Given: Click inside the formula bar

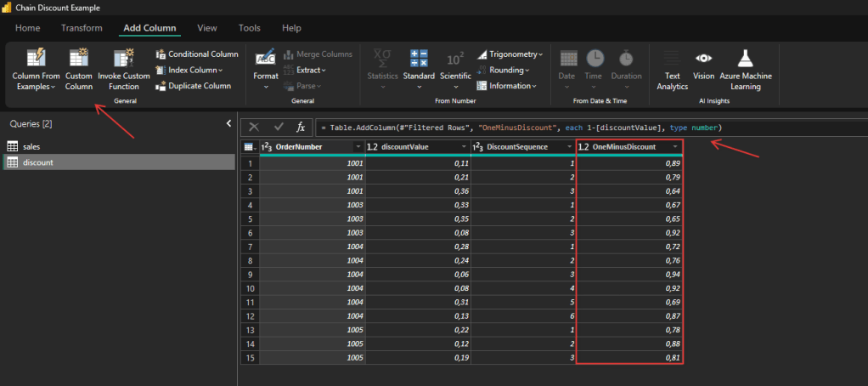Looking at the screenshot, I should pyautogui.click(x=590, y=128).
